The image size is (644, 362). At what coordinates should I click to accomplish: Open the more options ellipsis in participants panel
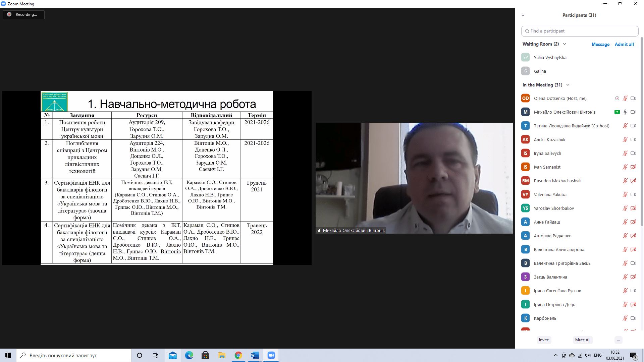618,340
